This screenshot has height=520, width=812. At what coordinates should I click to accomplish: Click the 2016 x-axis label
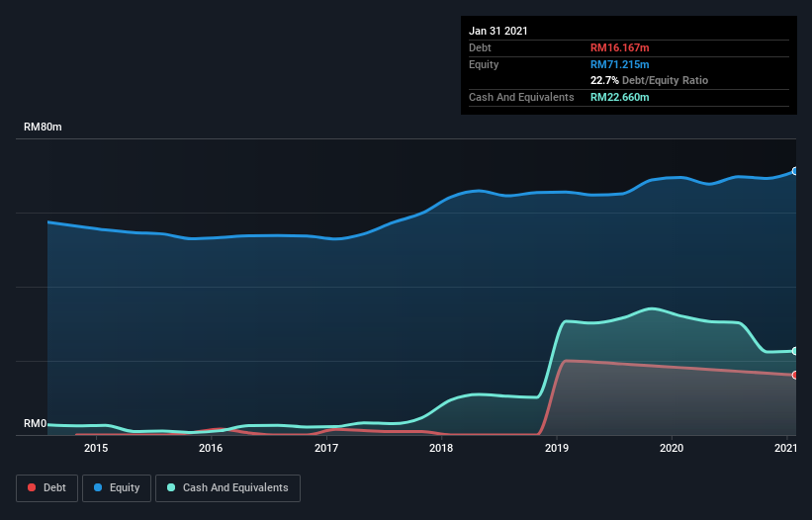point(211,448)
